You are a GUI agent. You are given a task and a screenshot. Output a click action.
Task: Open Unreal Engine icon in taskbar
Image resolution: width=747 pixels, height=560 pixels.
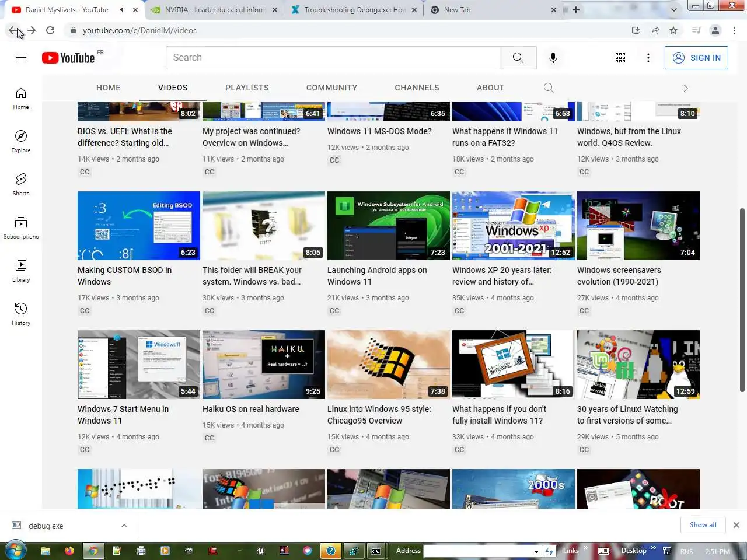point(260,550)
